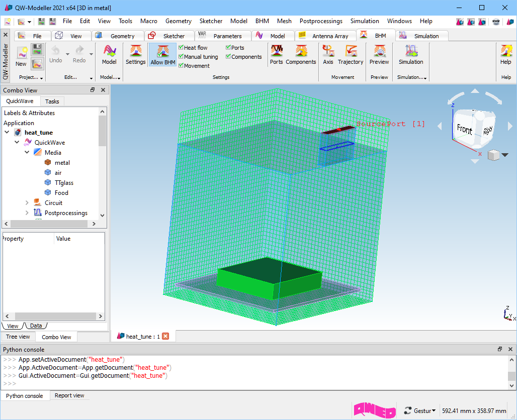The image size is (517, 420).
Task: Open BHM Settings from the ribbon
Action: [x=135, y=55]
